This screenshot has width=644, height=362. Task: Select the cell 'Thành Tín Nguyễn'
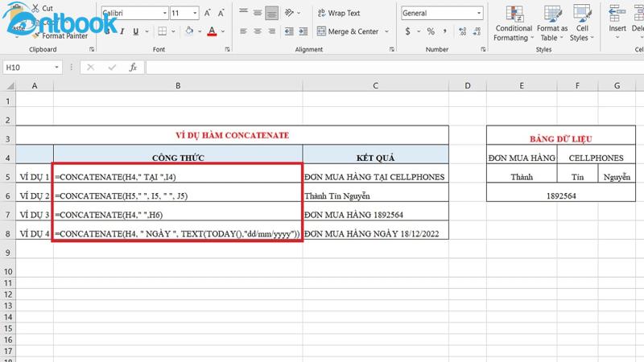pyautogui.click(x=375, y=192)
